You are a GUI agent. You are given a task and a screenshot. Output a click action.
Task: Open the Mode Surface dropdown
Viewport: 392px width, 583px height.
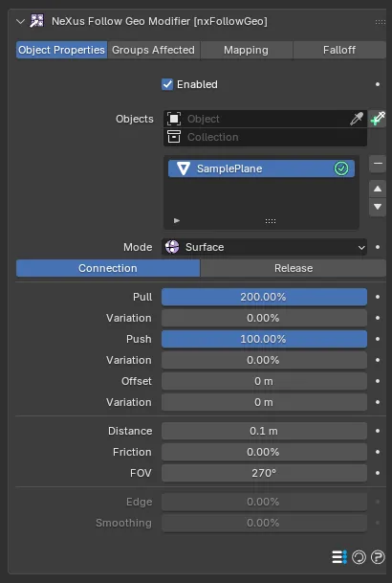(x=264, y=247)
